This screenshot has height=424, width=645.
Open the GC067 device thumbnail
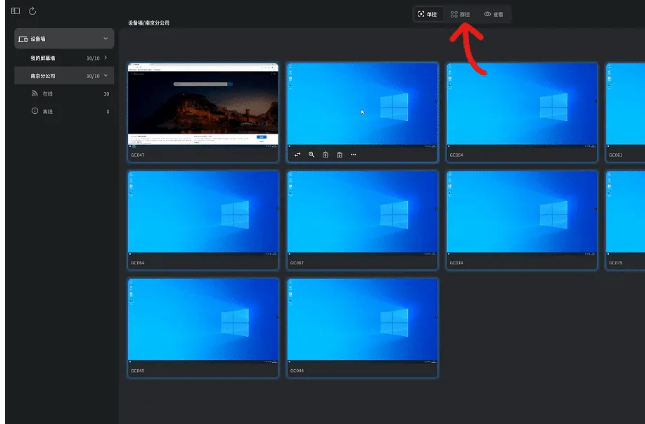pos(362,213)
